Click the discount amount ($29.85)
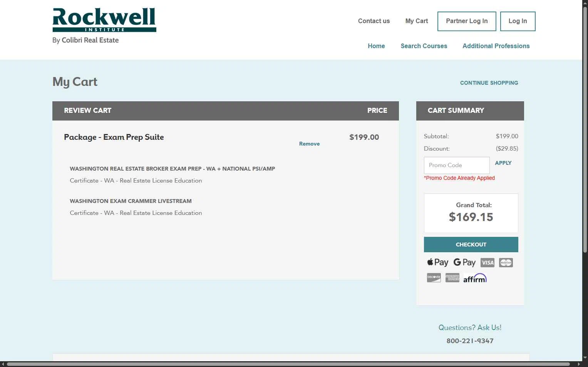 (x=507, y=149)
